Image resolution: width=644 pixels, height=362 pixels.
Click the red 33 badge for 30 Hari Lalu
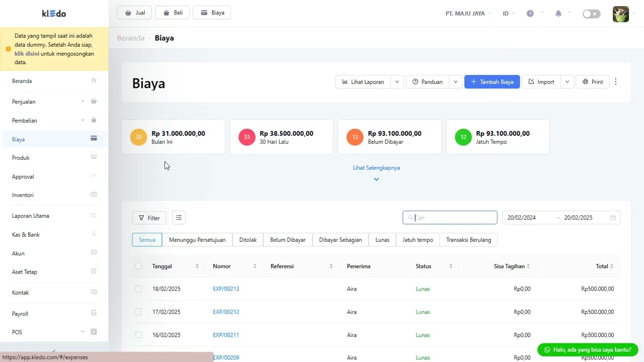[x=247, y=137]
